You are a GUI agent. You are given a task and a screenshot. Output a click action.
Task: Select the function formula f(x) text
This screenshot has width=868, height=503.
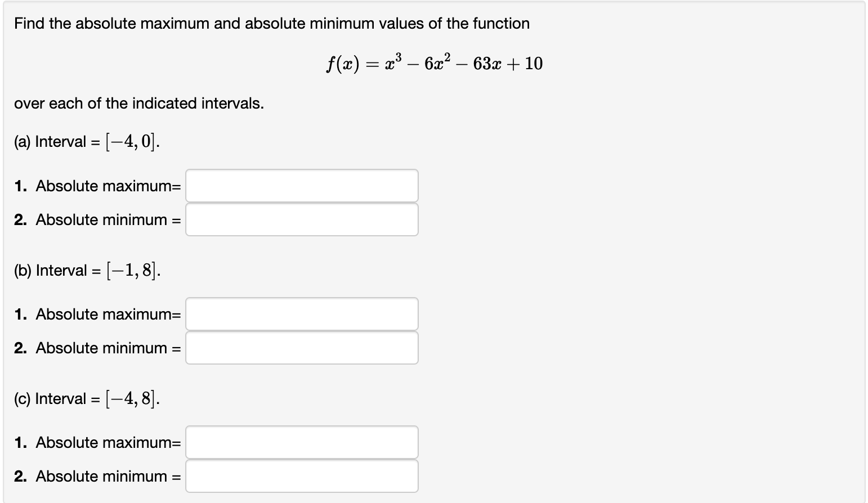click(433, 62)
